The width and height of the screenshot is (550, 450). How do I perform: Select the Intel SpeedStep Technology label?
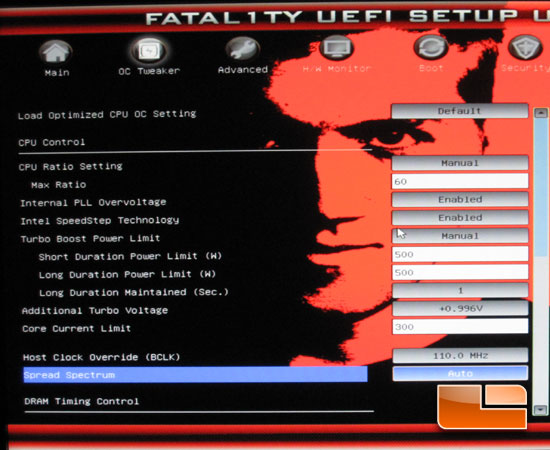[x=100, y=221]
